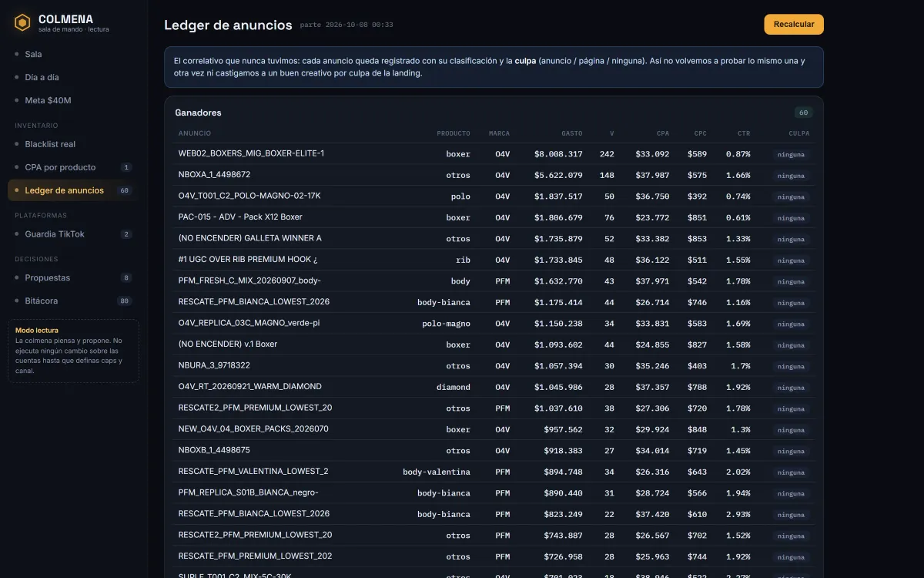The width and height of the screenshot is (924, 578).
Task: Click CPA value $23.772
Action: click(652, 217)
